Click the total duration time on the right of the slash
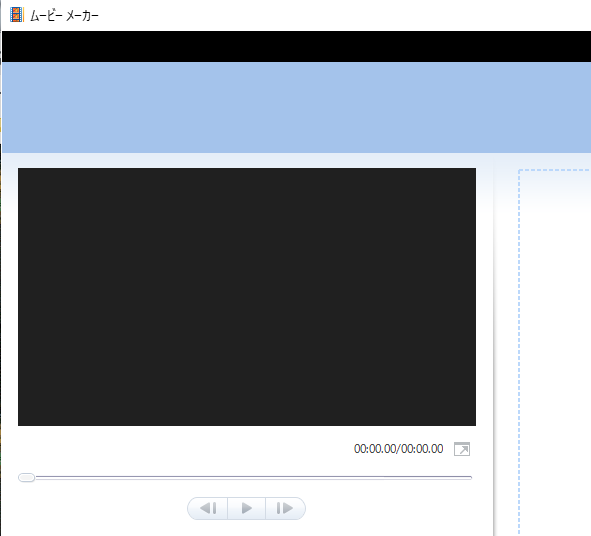 pos(422,449)
